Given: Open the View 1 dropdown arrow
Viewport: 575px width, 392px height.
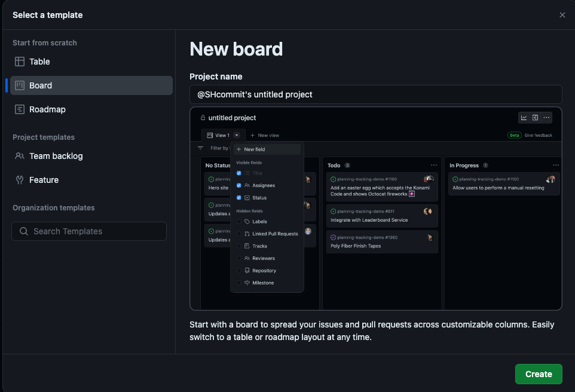Looking at the screenshot, I should pyautogui.click(x=237, y=135).
